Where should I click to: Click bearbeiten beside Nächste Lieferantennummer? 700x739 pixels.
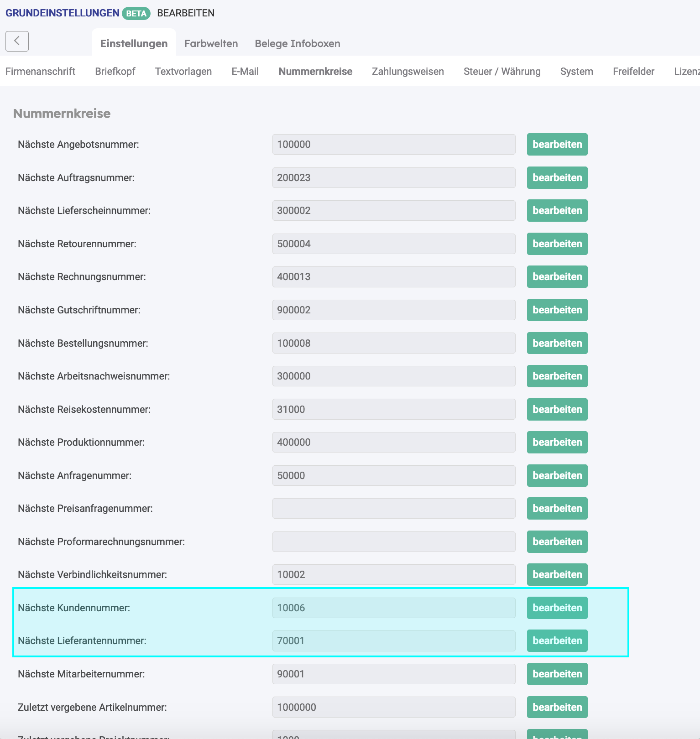coord(557,640)
